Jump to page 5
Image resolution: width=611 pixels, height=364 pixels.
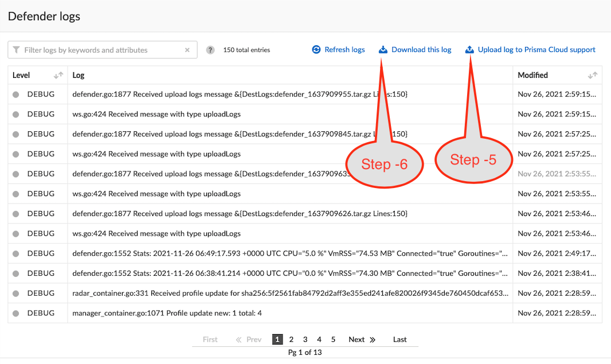pyautogui.click(x=333, y=339)
